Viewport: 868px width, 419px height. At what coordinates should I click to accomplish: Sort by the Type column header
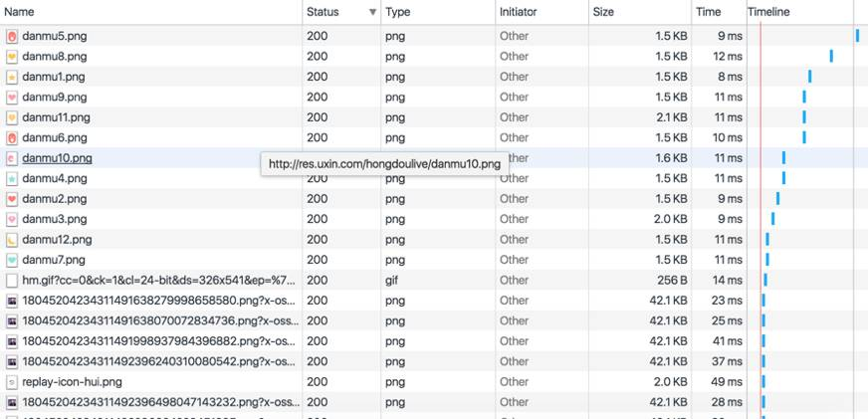[x=398, y=12]
